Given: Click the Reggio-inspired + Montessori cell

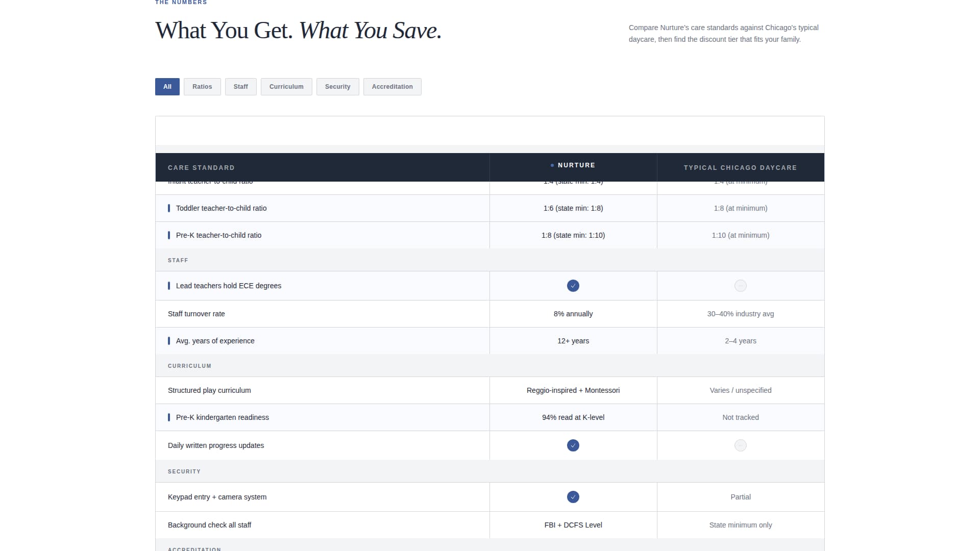Looking at the screenshot, I should (x=573, y=390).
